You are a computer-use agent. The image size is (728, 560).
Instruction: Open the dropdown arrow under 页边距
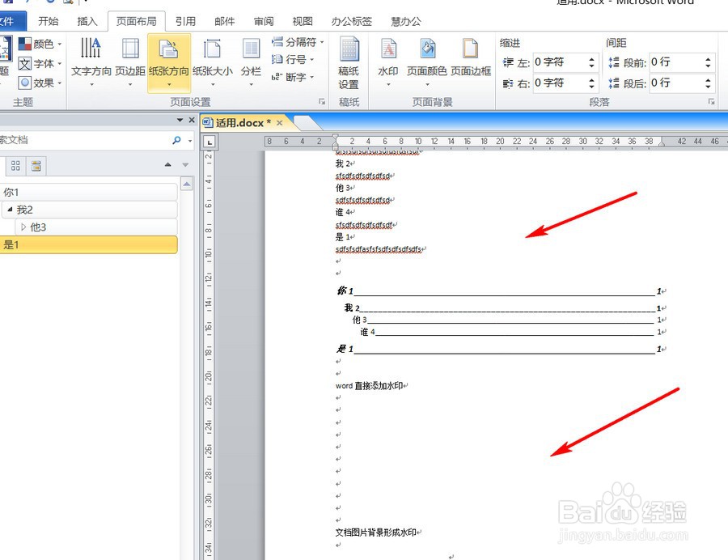click(130, 84)
